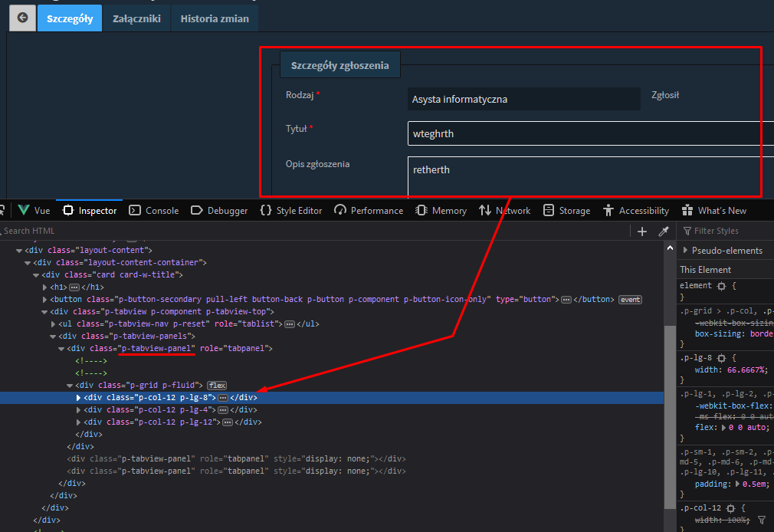Expand the padding shorthand value arrow

tap(737, 484)
